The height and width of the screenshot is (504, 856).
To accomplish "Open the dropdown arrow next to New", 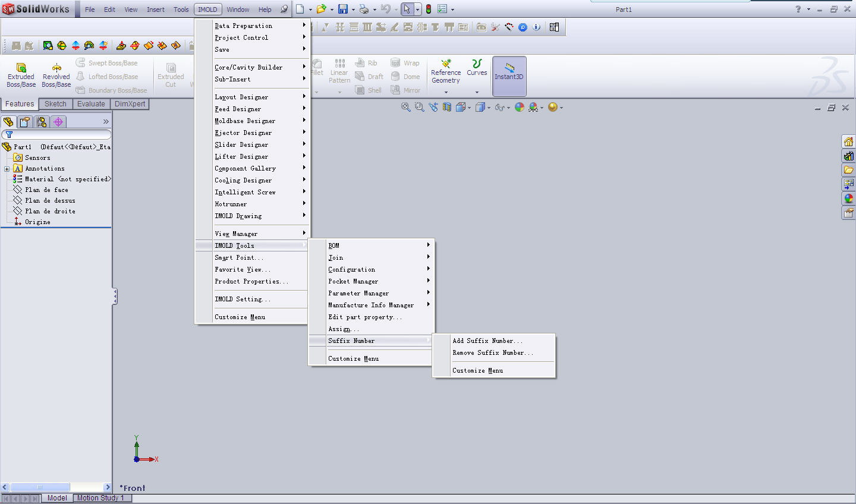I will pyautogui.click(x=310, y=10).
